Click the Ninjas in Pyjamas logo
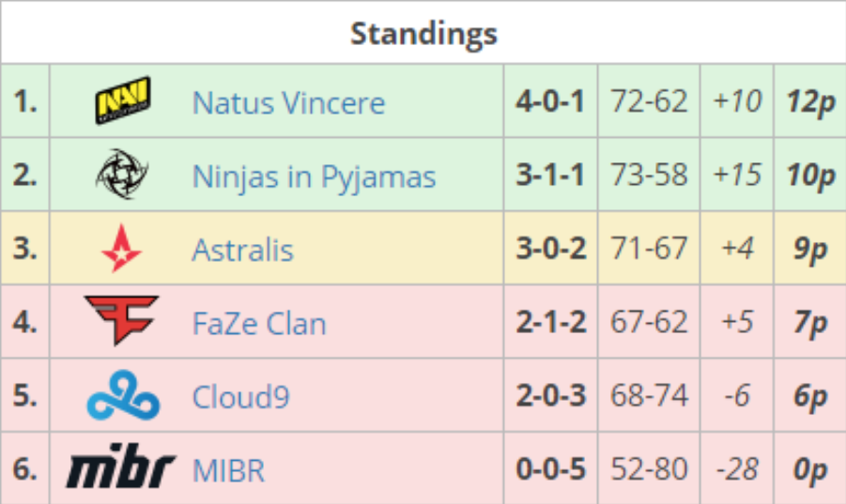The height and width of the screenshot is (504, 846). [x=122, y=176]
